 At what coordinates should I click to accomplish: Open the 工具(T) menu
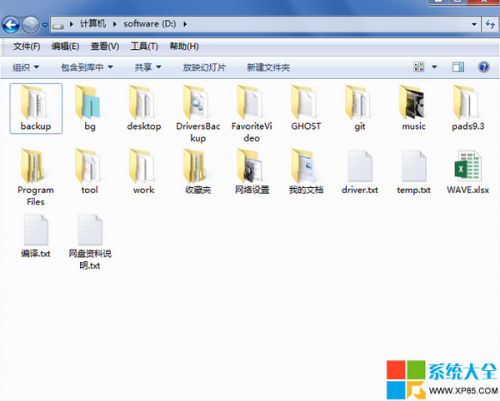pyautogui.click(x=144, y=46)
